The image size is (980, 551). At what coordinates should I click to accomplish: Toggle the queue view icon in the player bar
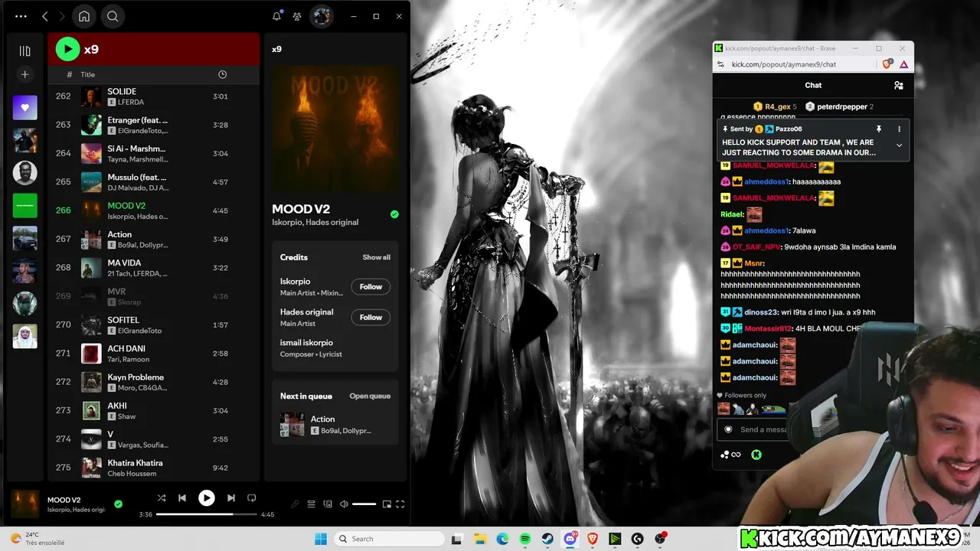[312, 504]
